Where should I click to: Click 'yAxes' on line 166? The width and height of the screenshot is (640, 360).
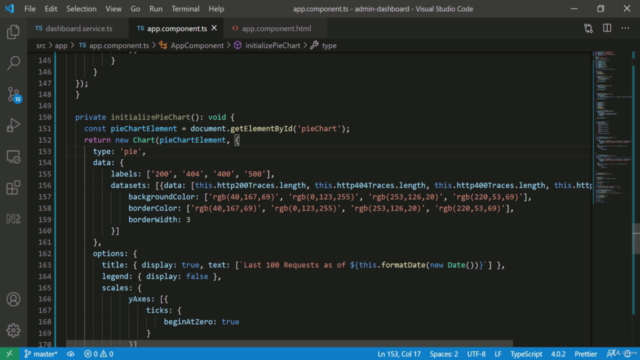[140, 299]
